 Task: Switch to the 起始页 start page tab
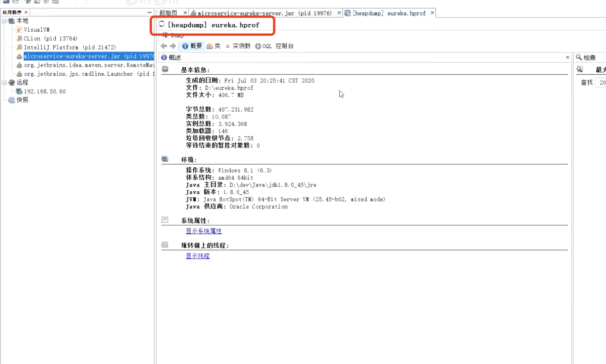pos(169,13)
